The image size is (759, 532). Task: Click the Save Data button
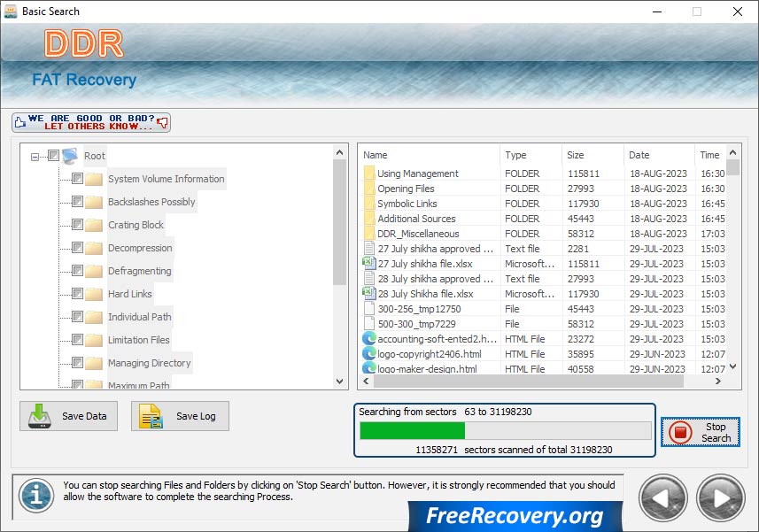(x=69, y=416)
